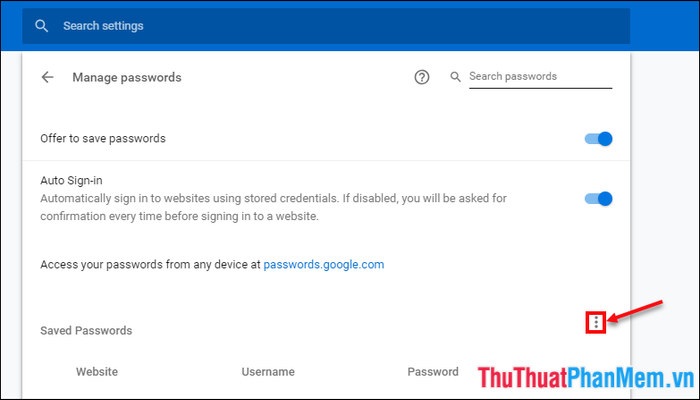700x400 pixels.
Task: Open the question mark help icon
Action: 421,77
